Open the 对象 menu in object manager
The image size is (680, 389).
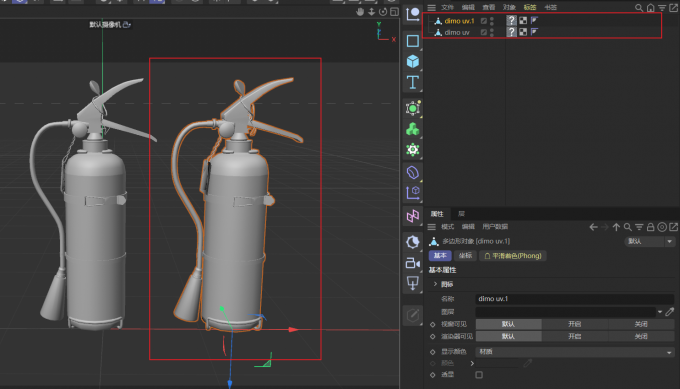(509, 7)
